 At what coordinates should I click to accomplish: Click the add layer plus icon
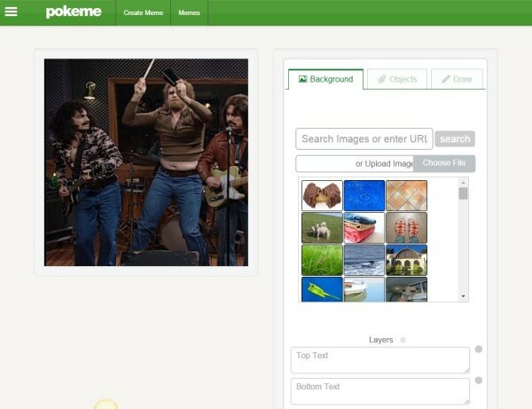click(x=403, y=340)
